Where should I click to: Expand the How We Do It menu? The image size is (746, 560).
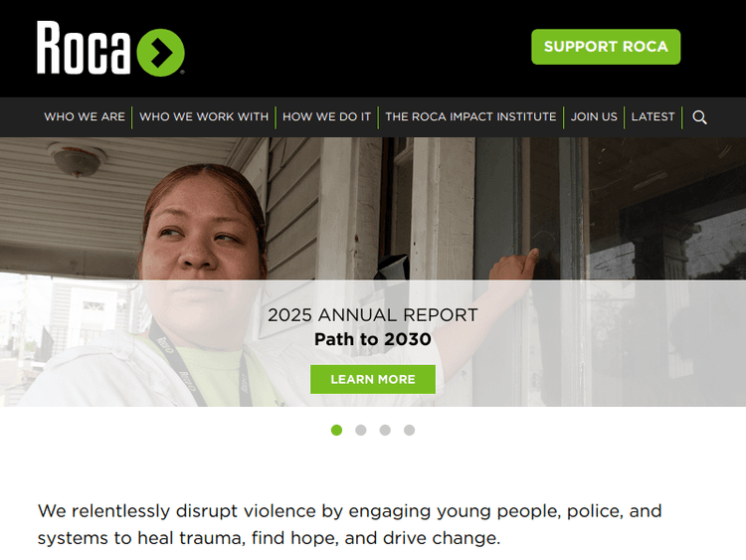coord(326,116)
